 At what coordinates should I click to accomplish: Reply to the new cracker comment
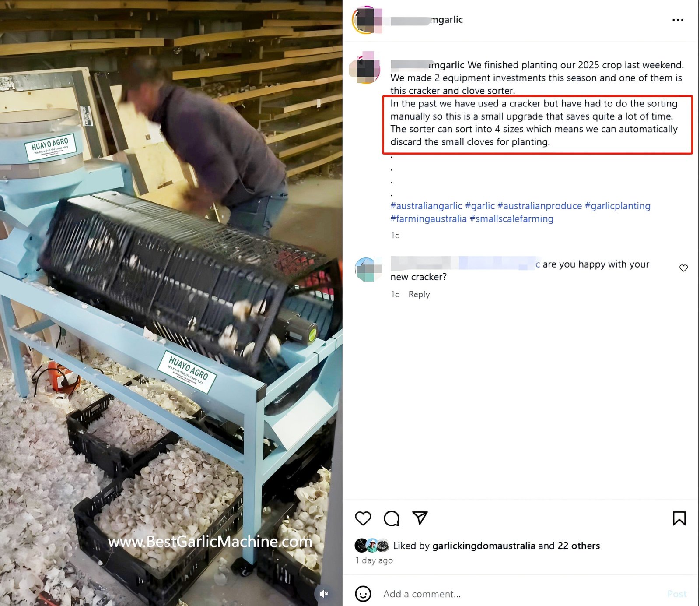419,294
